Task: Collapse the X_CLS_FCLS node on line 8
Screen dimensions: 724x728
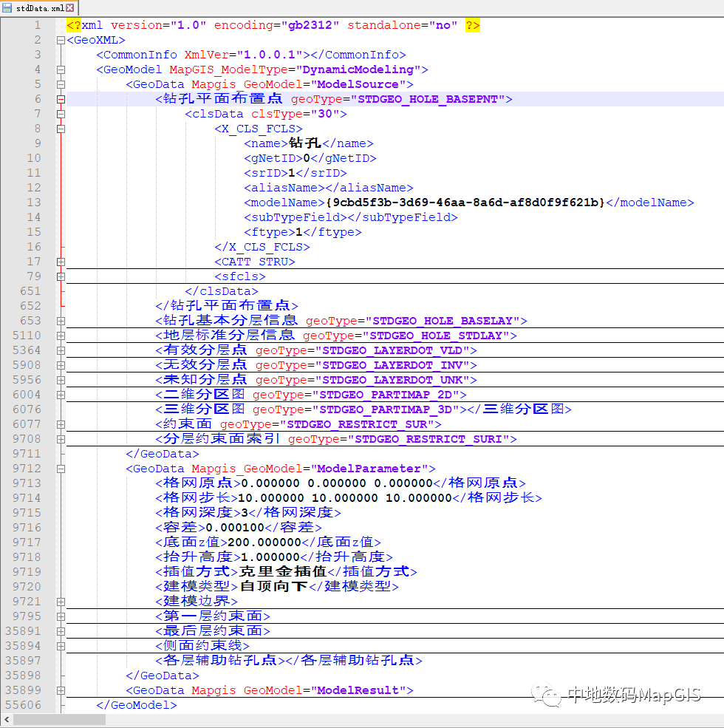Action: click(x=61, y=129)
